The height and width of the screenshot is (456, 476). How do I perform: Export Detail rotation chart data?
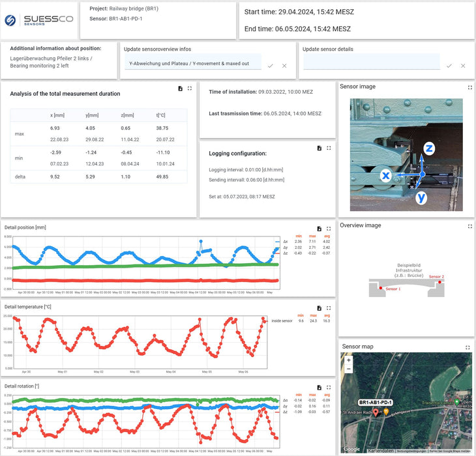319,387
